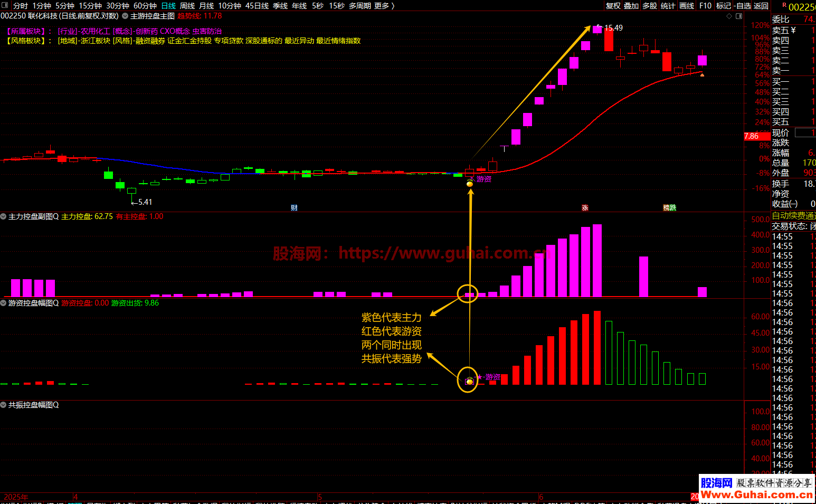Click the 画线 draw line button
816x504 pixels.
point(687,6)
